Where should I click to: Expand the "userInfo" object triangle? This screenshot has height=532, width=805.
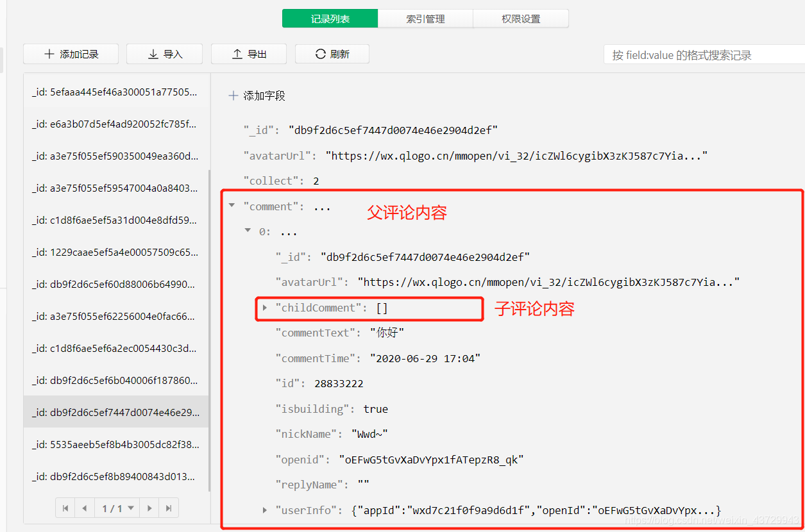click(x=264, y=510)
